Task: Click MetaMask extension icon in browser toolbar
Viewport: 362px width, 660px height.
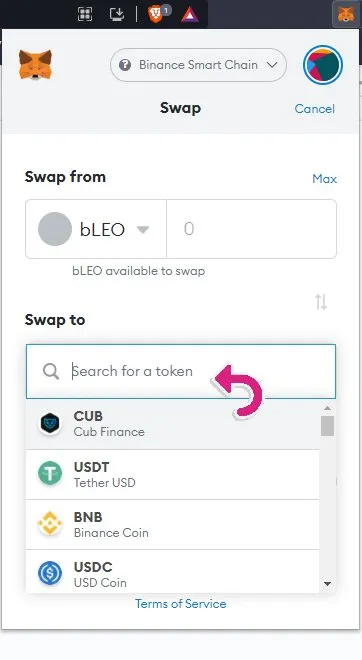Action: [x=346, y=14]
